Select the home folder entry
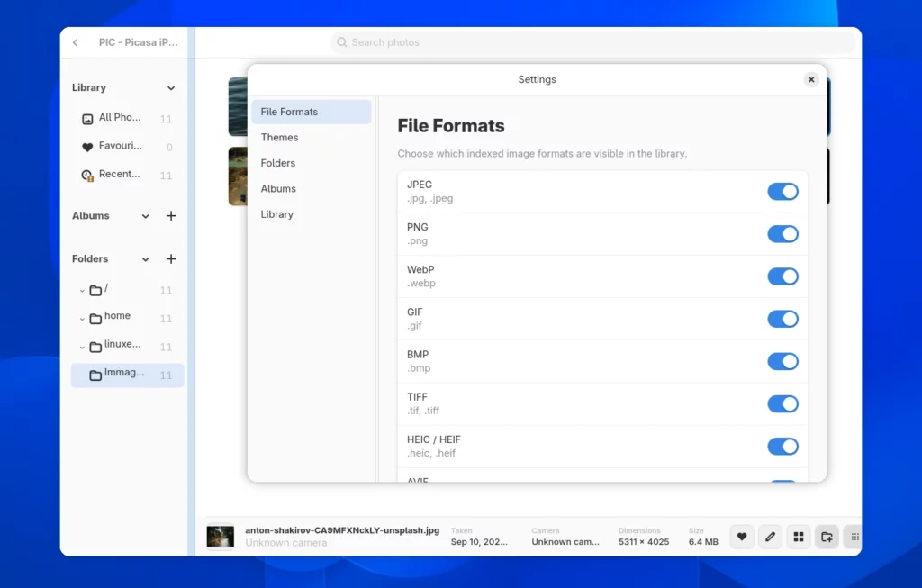The image size is (922, 588). coord(127,318)
